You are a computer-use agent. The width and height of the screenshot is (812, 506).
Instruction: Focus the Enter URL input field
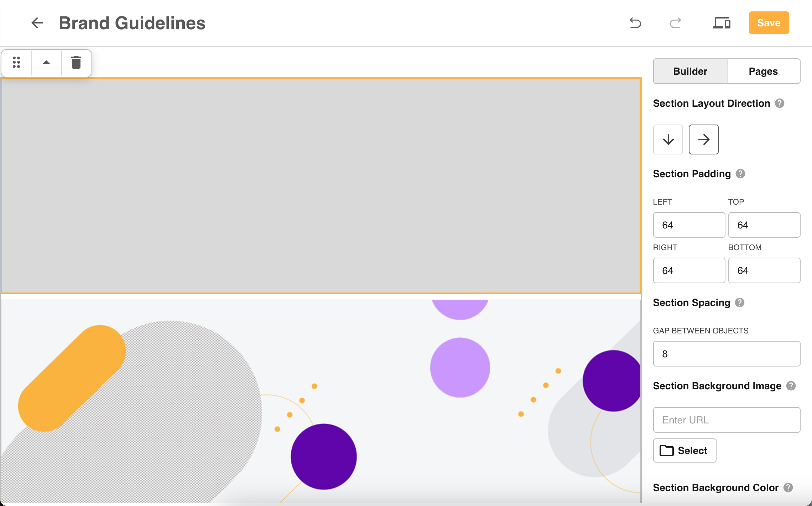tap(727, 420)
